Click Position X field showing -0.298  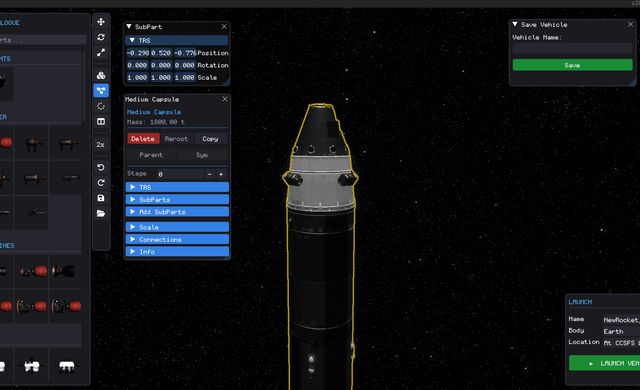pos(138,53)
